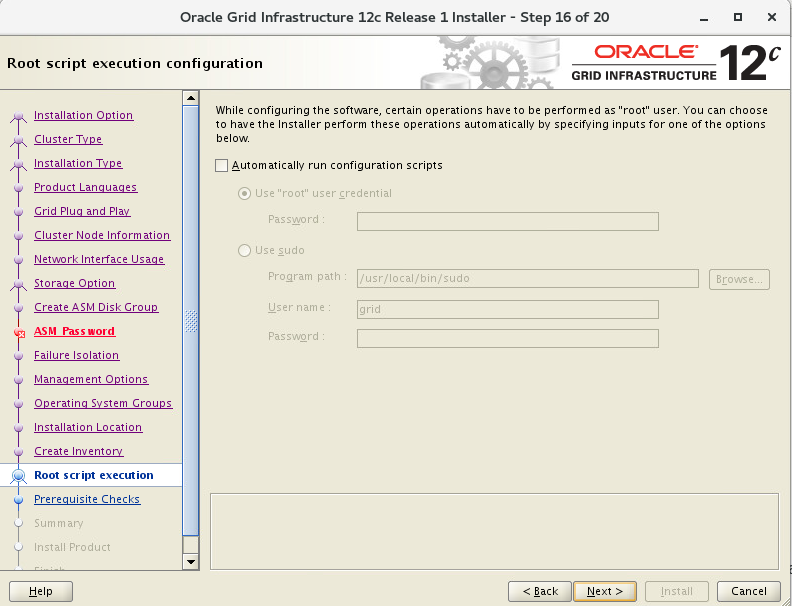Open Management Options step
This screenshot has height=606, width=792.
(x=91, y=379)
